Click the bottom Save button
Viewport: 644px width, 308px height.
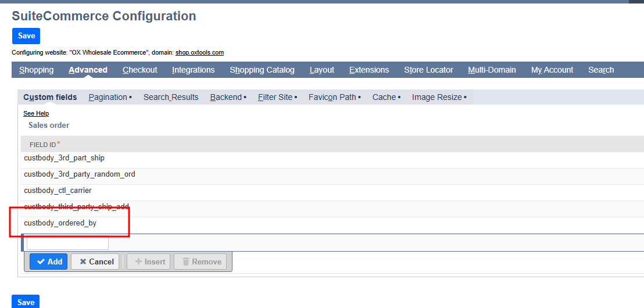tap(26, 302)
